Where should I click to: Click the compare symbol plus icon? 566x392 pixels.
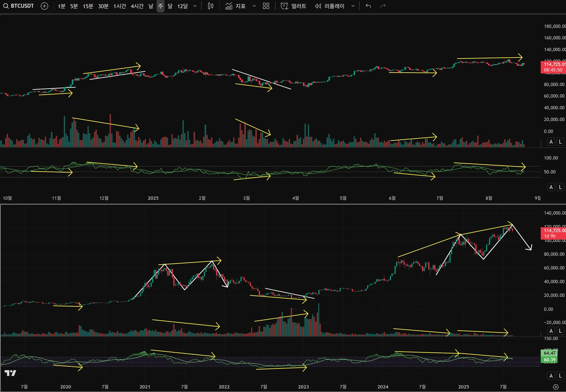click(x=44, y=6)
